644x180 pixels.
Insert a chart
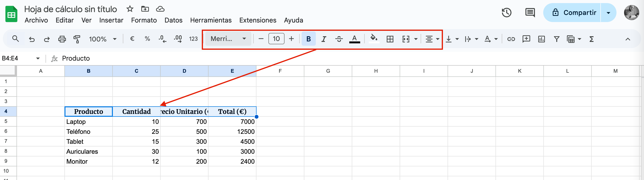(541, 39)
